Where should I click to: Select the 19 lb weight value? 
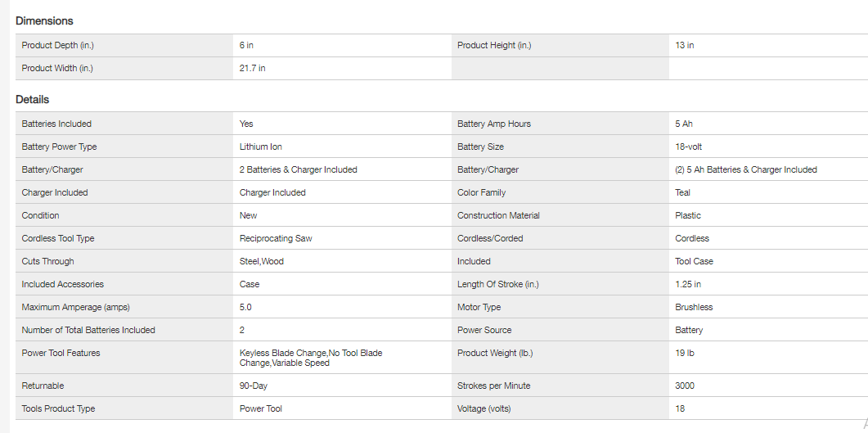pyautogui.click(x=685, y=353)
